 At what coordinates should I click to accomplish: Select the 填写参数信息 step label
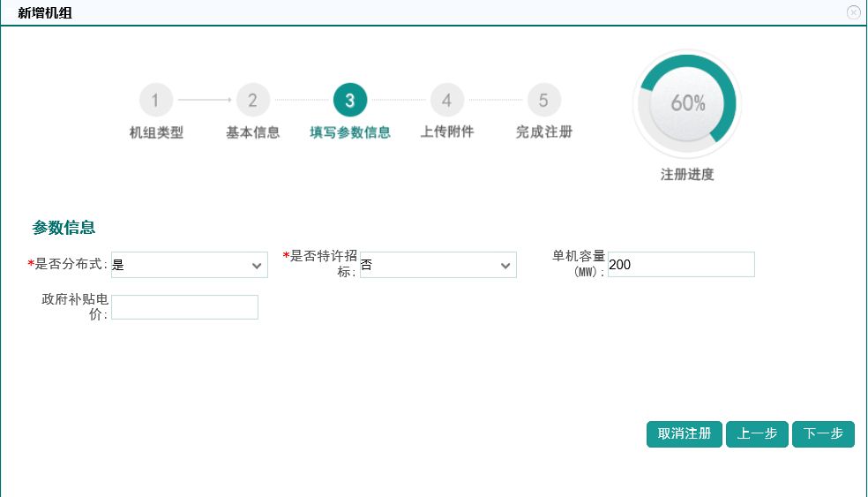pos(350,132)
